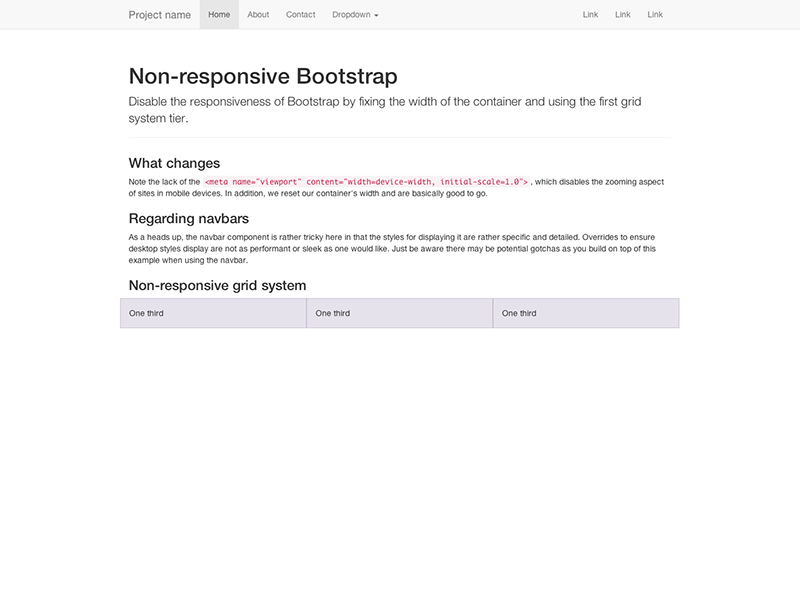Click the middle Link on the right
The image size is (800, 600).
pyautogui.click(x=621, y=15)
